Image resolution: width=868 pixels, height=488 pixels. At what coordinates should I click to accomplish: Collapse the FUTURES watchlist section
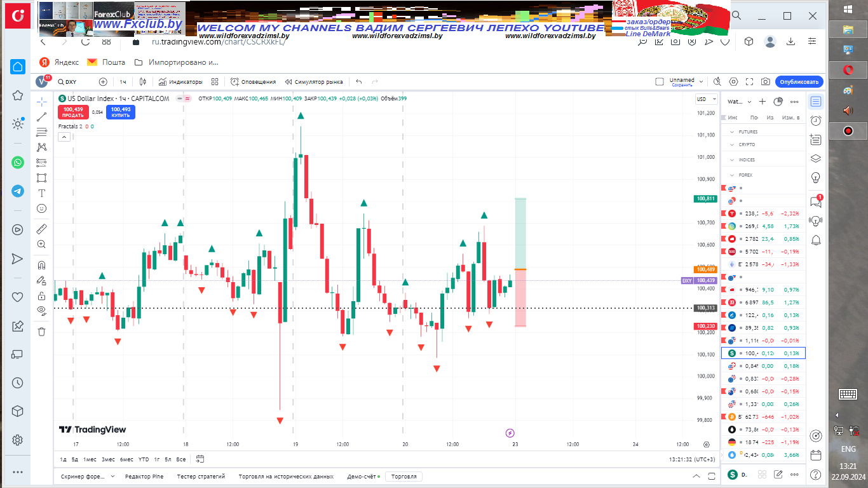(732, 132)
